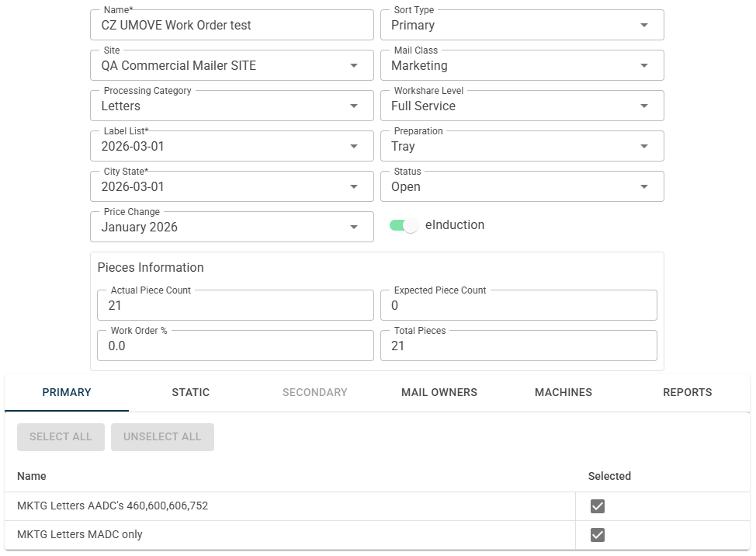Uncheck MKTG Letters AADC's row checkbox
This screenshot has width=756, height=556.
click(597, 506)
